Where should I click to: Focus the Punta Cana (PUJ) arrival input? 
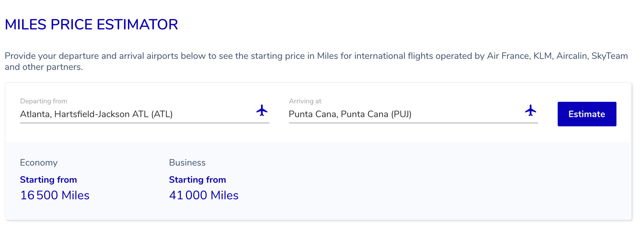[x=404, y=114]
